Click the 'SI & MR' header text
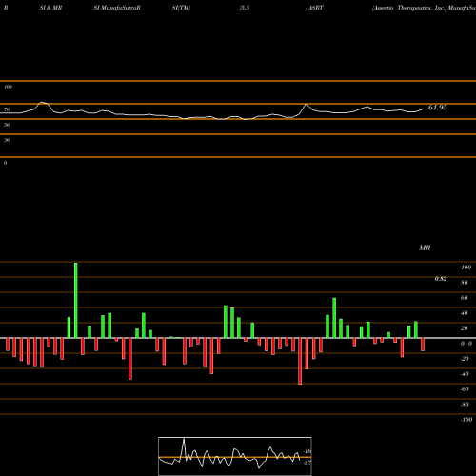The height and width of the screenshot is (476, 476). tap(50, 8)
